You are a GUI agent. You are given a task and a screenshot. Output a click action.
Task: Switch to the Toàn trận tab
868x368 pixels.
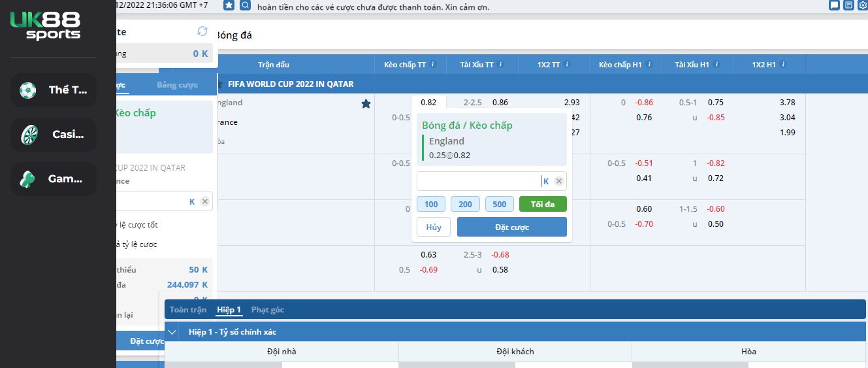tap(188, 309)
